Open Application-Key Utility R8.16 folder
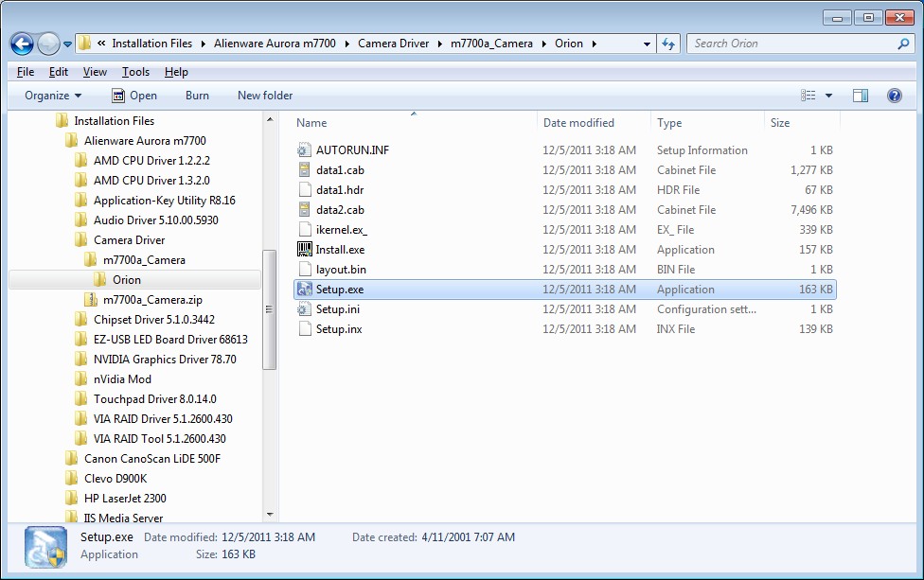 (x=155, y=201)
